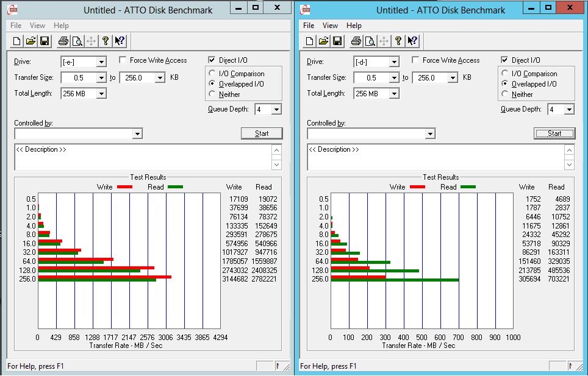Click Save icon in right window toolbar

coord(337,41)
